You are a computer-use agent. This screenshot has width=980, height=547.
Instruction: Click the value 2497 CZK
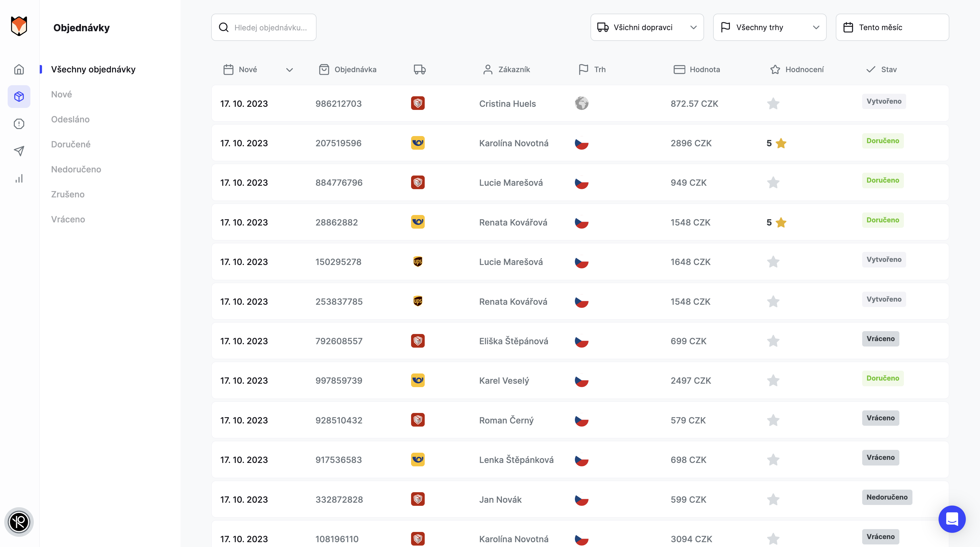pyautogui.click(x=690, y=381)
